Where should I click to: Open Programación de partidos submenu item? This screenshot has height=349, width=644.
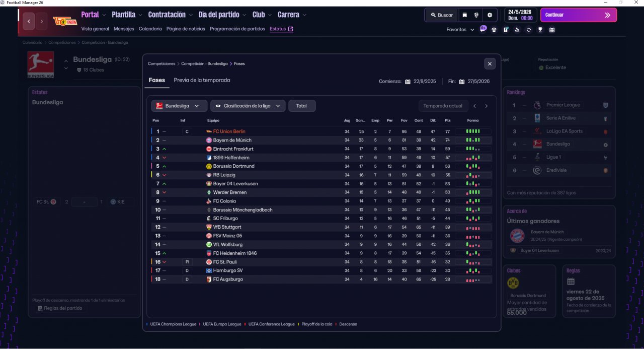pos(237,29)
